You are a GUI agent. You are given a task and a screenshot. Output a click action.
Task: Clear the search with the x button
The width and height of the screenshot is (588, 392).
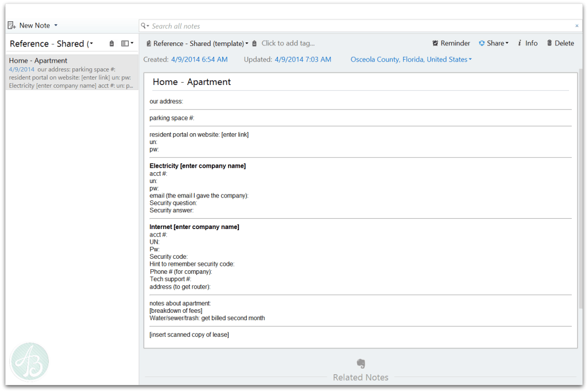point(577,26)
